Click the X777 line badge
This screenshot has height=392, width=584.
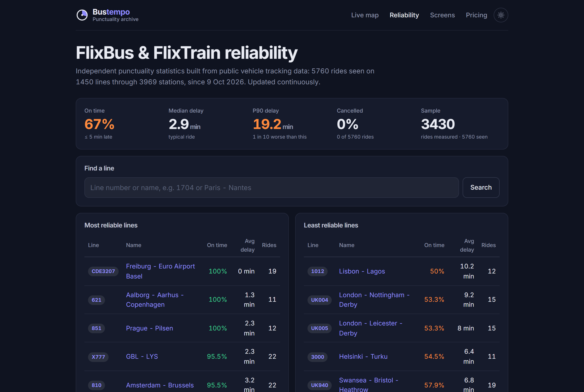point(98,357)
